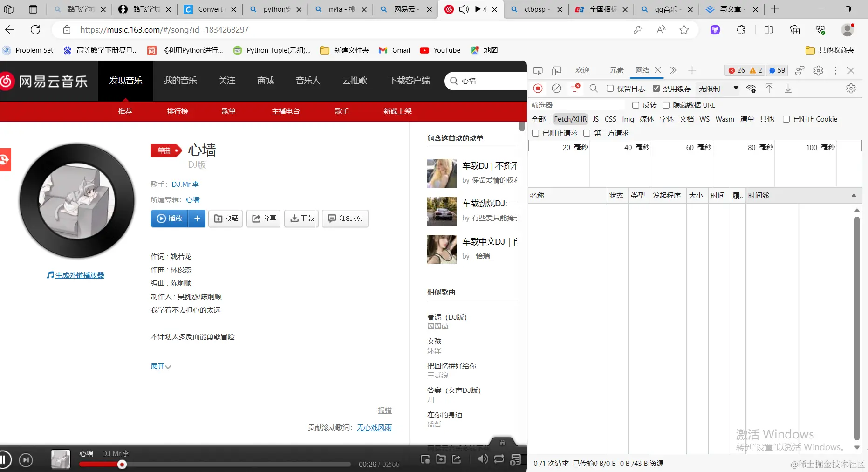Viewport: 868px width, 472px height.
Task: Open the volume control speaker icon
Action: tap(483, 459)
